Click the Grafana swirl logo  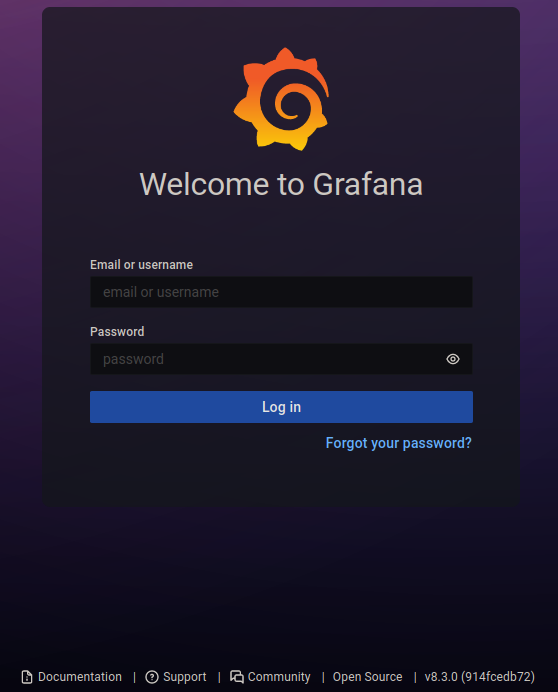(281, 99)
